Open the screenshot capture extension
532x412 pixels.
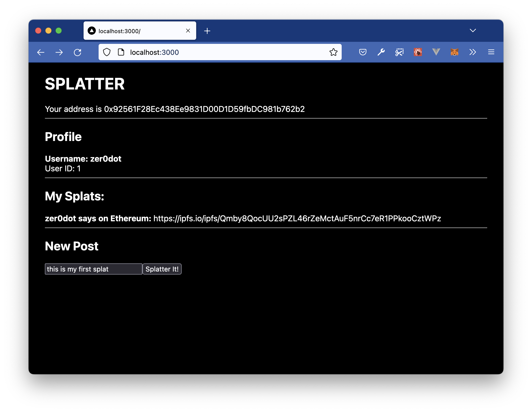click(399, 52)
